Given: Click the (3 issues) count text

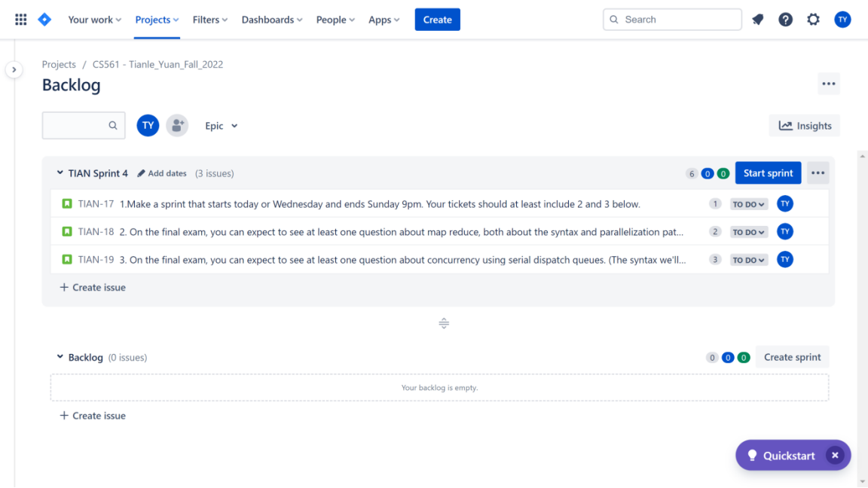Looking at the screenshot, I should 214,173.
